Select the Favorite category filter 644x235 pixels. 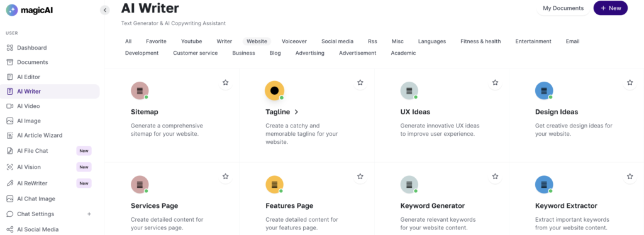point(156,41)
